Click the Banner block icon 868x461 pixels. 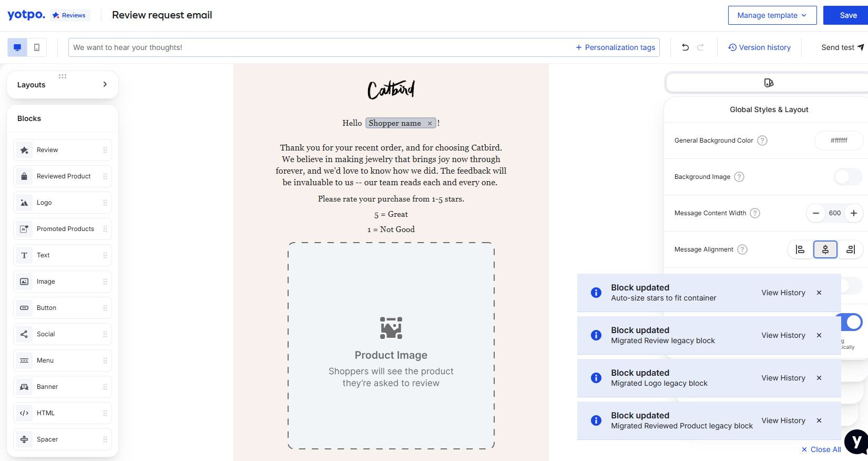(x=24, y=387)
